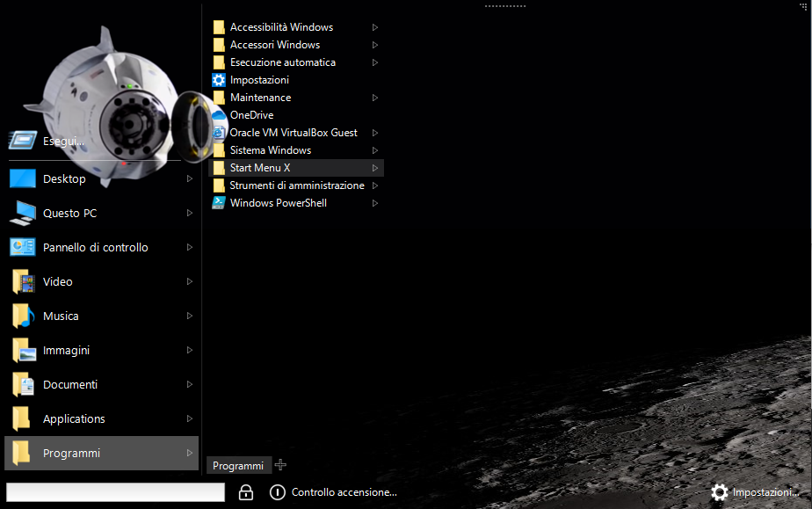812x509 pixels.
Task: Click the lock icon next to search
Action: [x=246, y=492]
